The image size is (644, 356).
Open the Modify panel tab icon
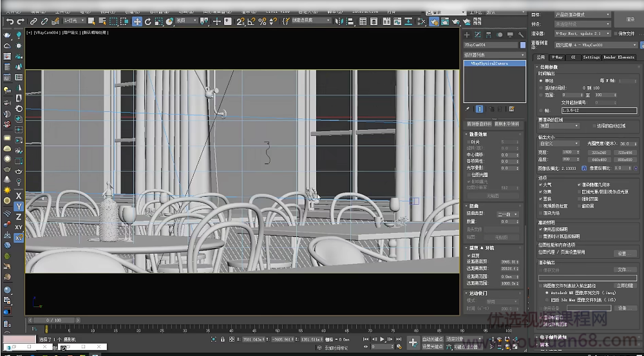point(478,34)
